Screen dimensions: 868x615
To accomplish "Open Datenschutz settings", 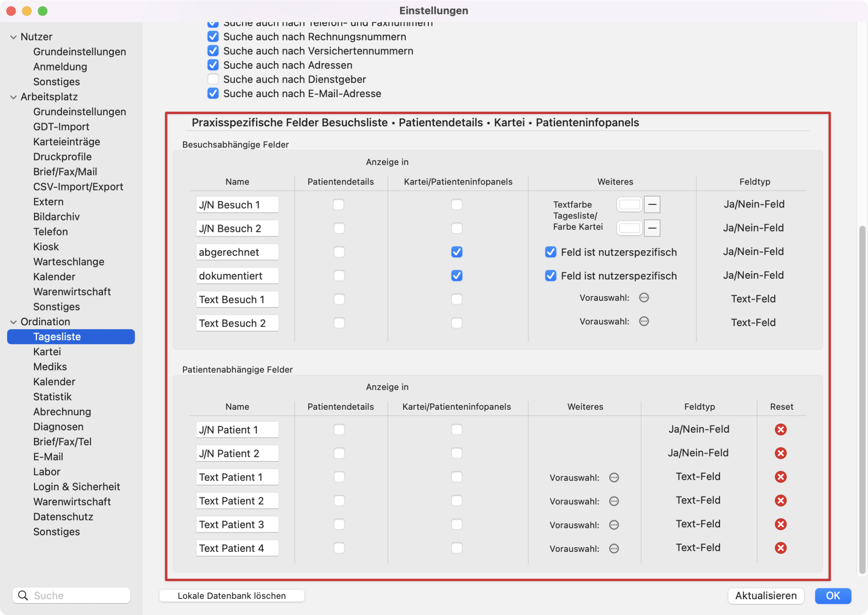I will (63, 517).
